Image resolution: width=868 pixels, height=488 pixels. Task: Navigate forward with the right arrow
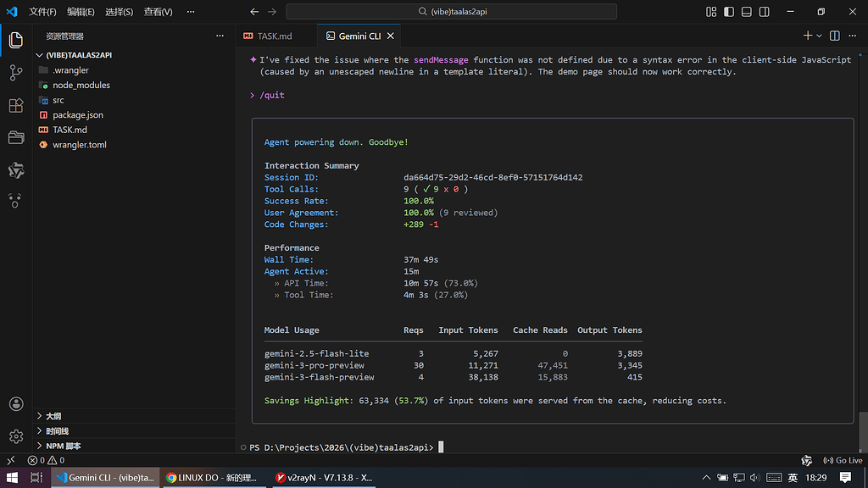tap(272, 12)
